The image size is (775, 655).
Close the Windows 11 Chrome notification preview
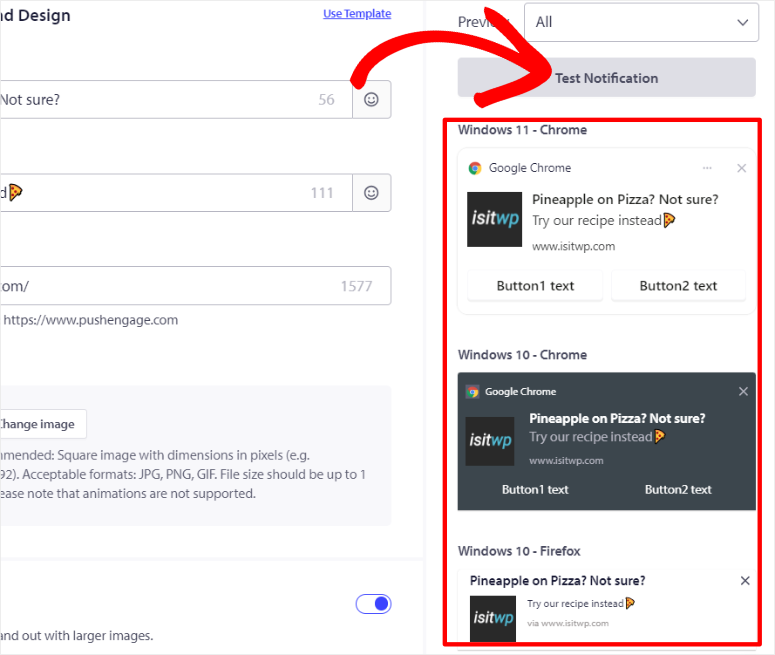[741, 168]
